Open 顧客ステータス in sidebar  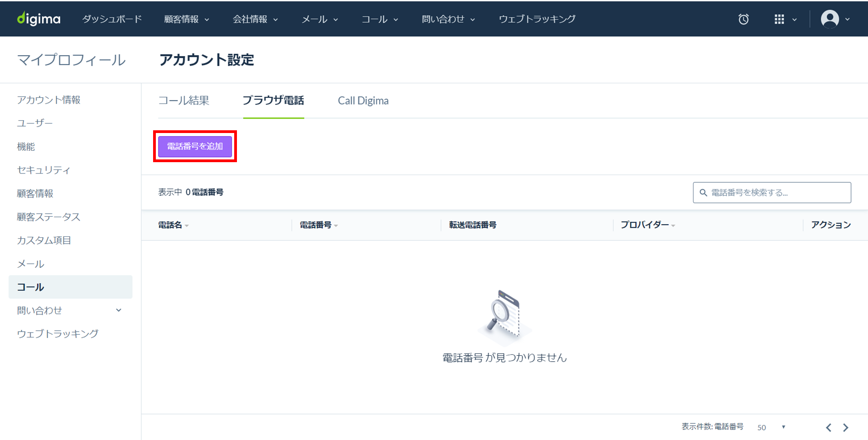49,217
